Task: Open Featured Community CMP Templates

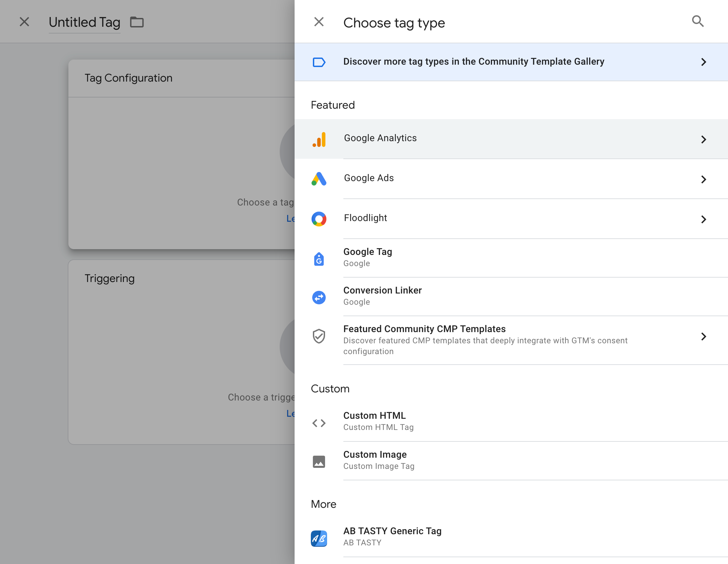Action: click(511, 340)
